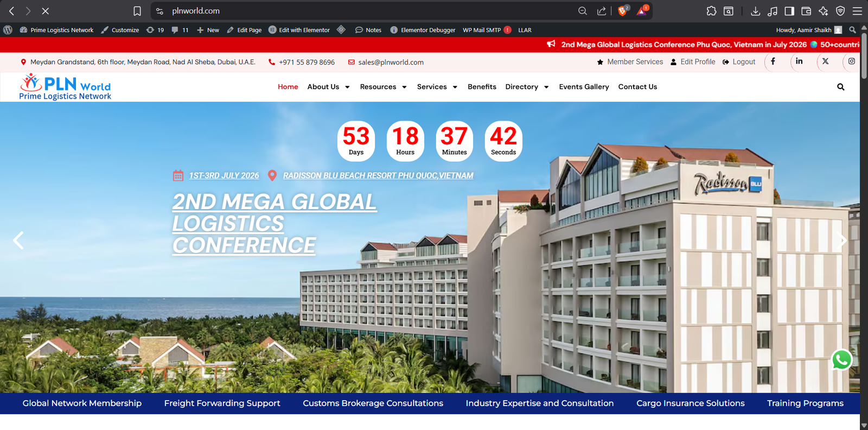Select Cargo Insurance Solutions in the blue bar

(690, 403)
